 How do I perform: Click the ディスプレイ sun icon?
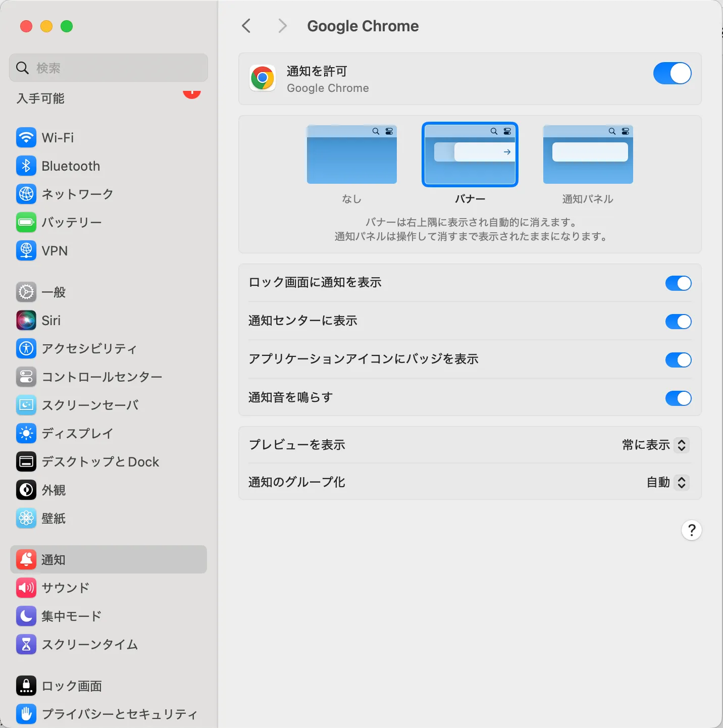click(x=26, y=433)
